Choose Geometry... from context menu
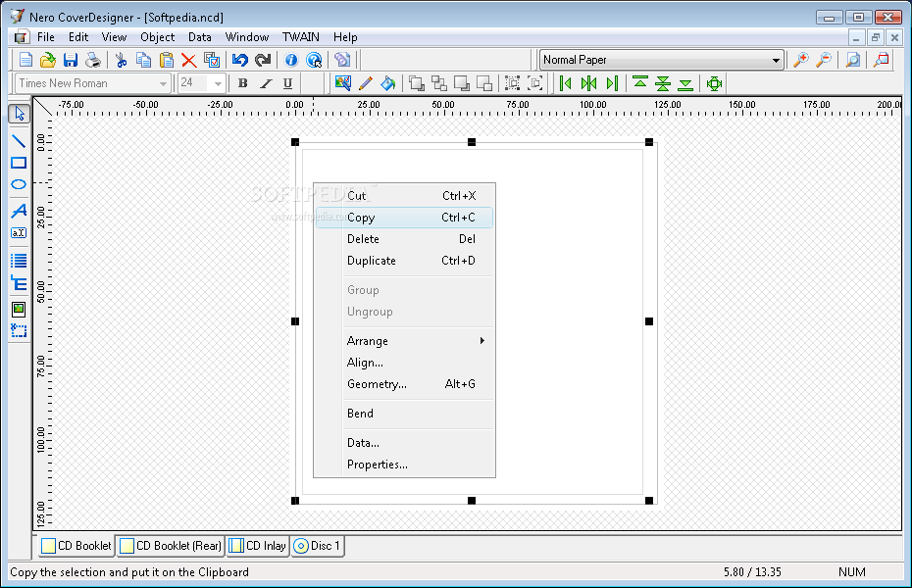This screenshot has height=588, width=912. 404,384
